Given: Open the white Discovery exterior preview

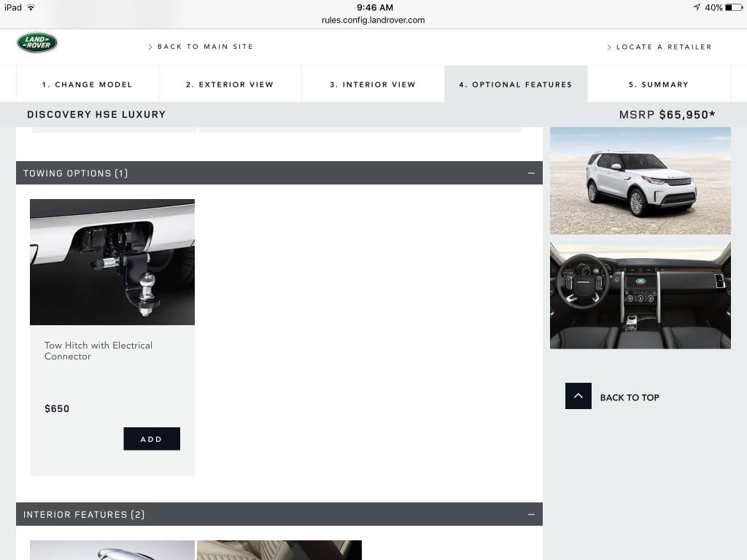Looking at the screenshot, I should tap(640, 181).
